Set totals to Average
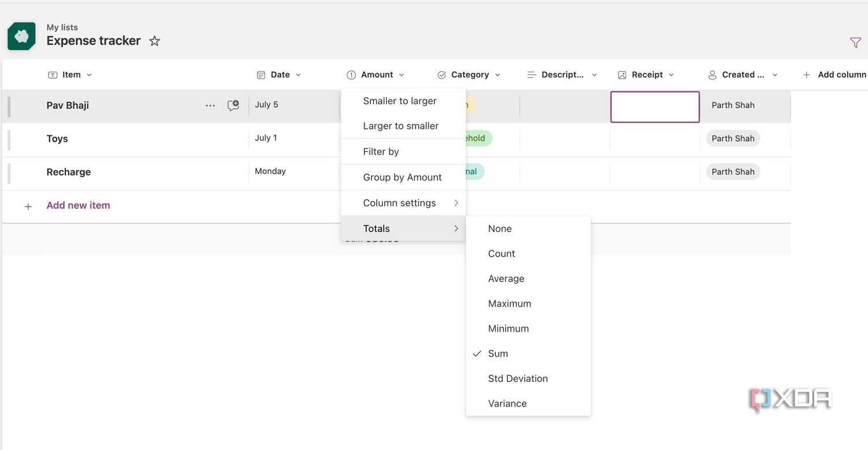This screenshot has width=868, height=450. point(528,279)
